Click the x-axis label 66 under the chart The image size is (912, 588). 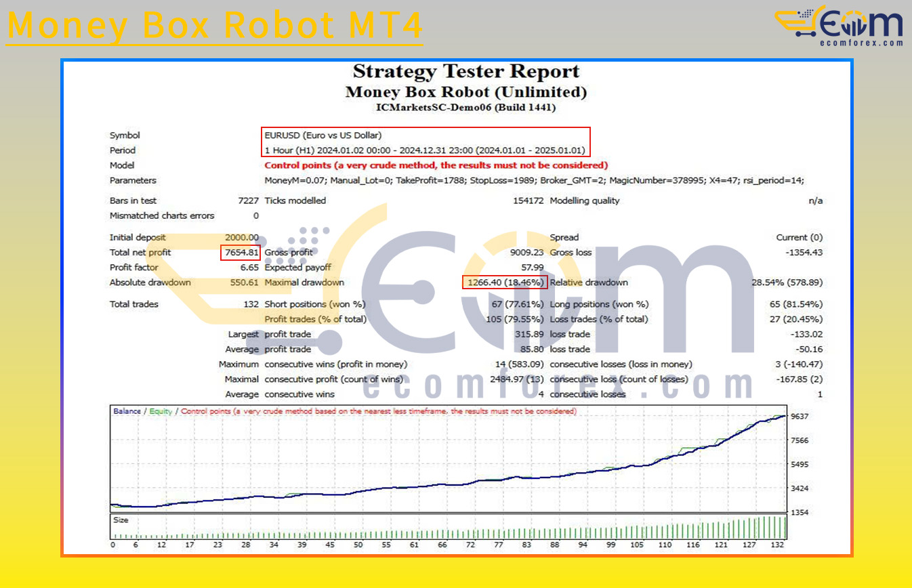pos(442,545)
